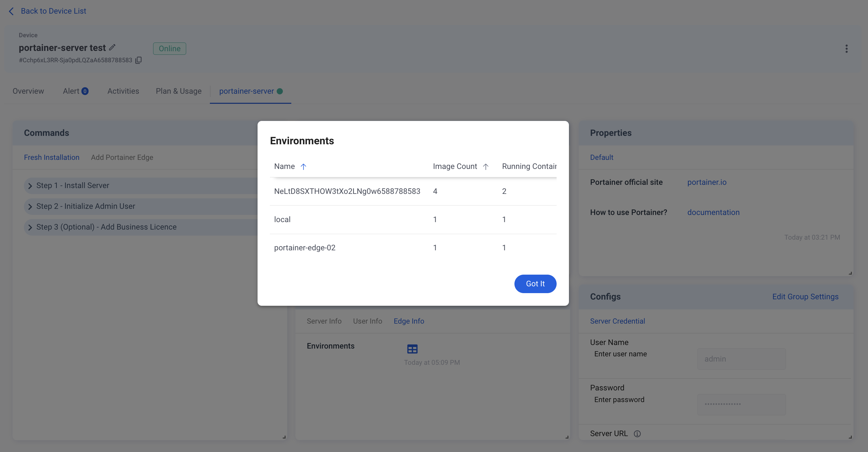This screenshot has width=868, height=452.
Task: Copy the device ID with copy icon
Action: coord(139,60)
